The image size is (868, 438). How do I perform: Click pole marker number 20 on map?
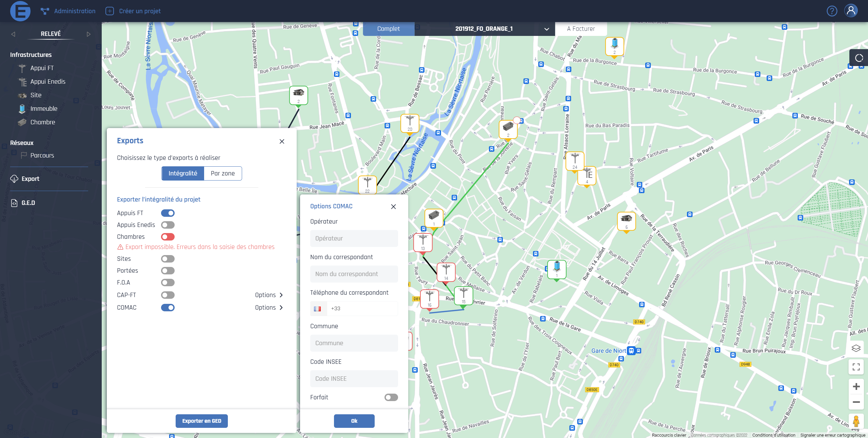click(x=410, y=123)
